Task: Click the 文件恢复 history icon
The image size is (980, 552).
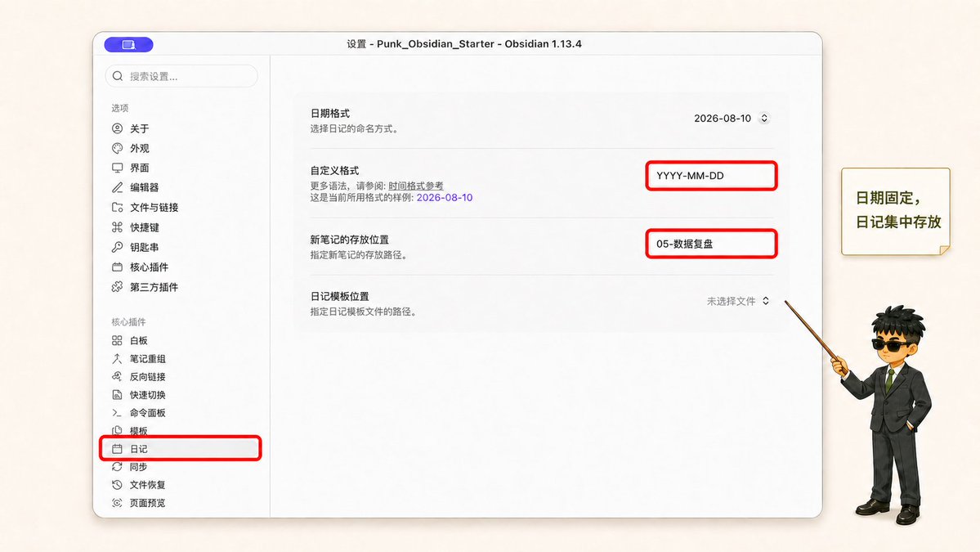Action: (x=117, y=484)
